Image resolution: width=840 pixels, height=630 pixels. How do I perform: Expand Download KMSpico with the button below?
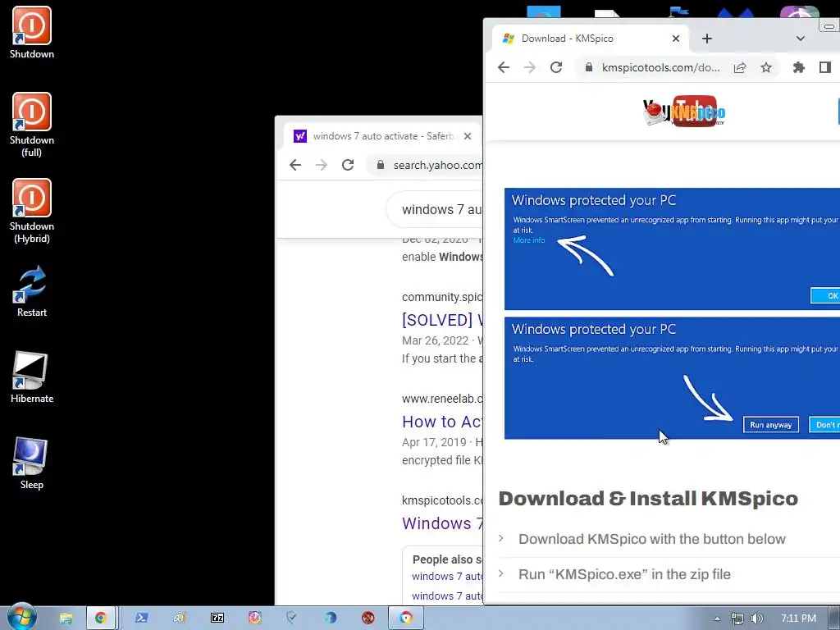(x=651, y=539)
